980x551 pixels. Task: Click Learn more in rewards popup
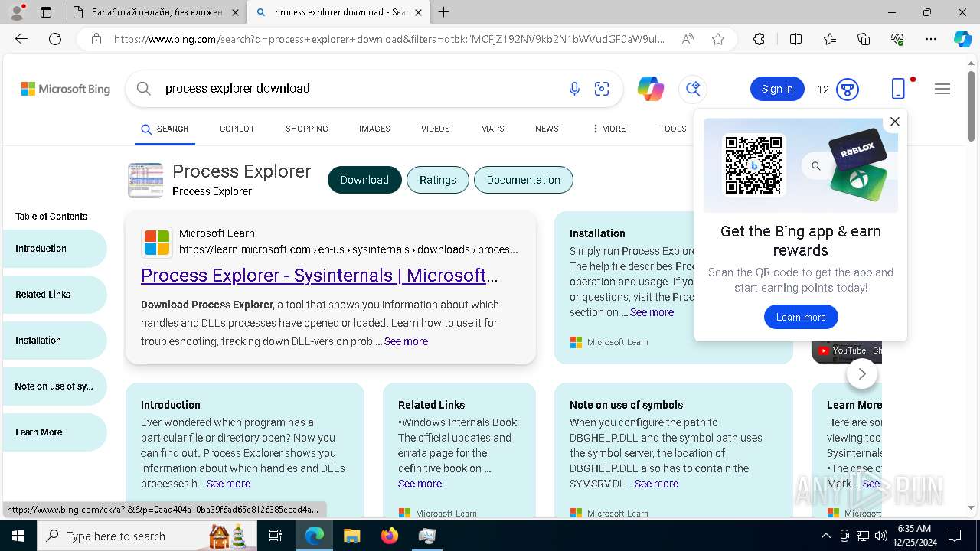click(801, 317)
